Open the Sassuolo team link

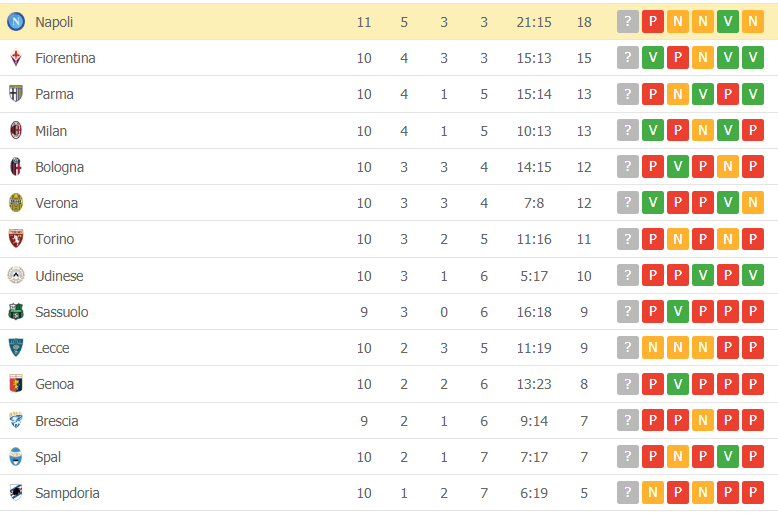click(61, 312)
